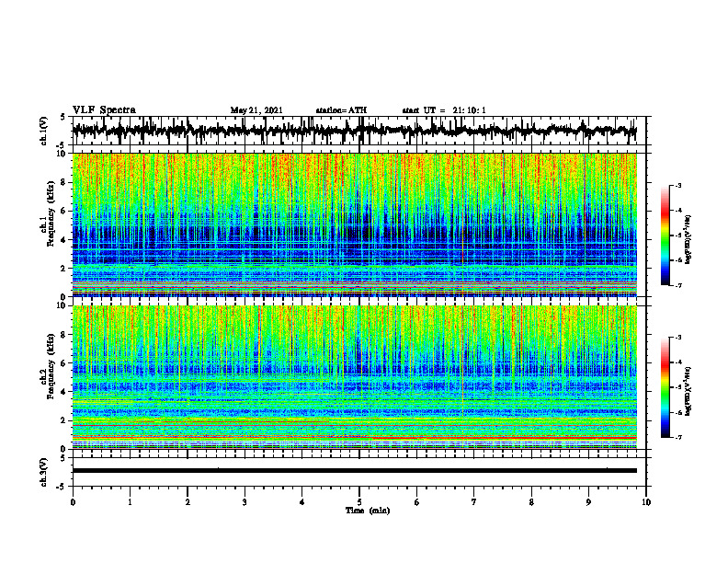Image resolution: width=728 pixels, height=563 pixels.
Task: Click time axis tick label '8'
Action: [531, 502]
